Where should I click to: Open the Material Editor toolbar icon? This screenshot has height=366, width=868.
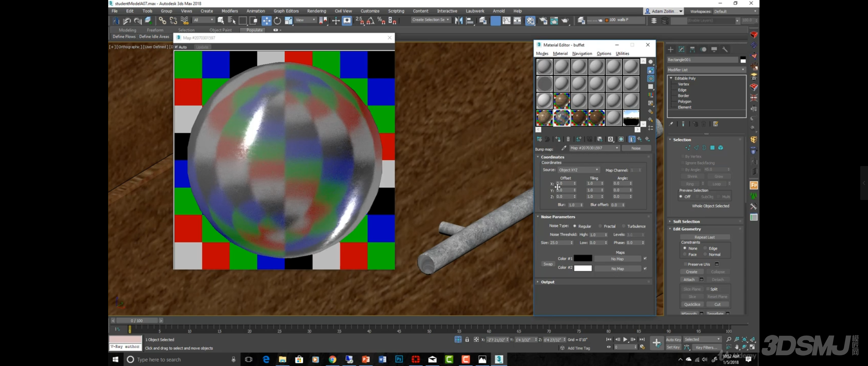point(530,21)
